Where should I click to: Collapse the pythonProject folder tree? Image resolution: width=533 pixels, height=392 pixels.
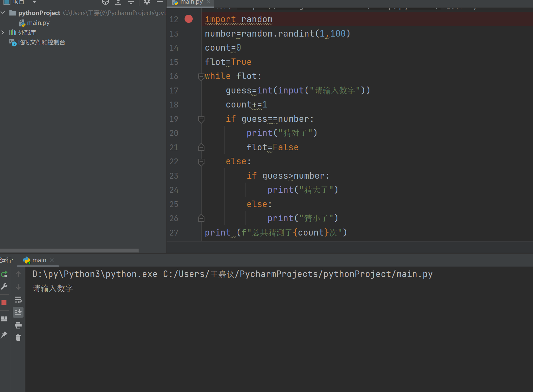point(3,13)
